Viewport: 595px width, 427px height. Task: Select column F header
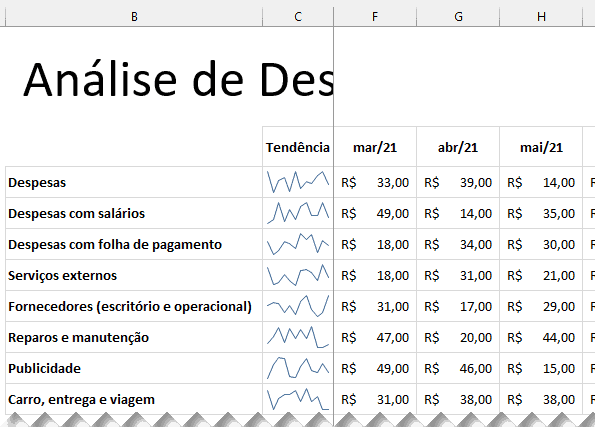point(375,17)
